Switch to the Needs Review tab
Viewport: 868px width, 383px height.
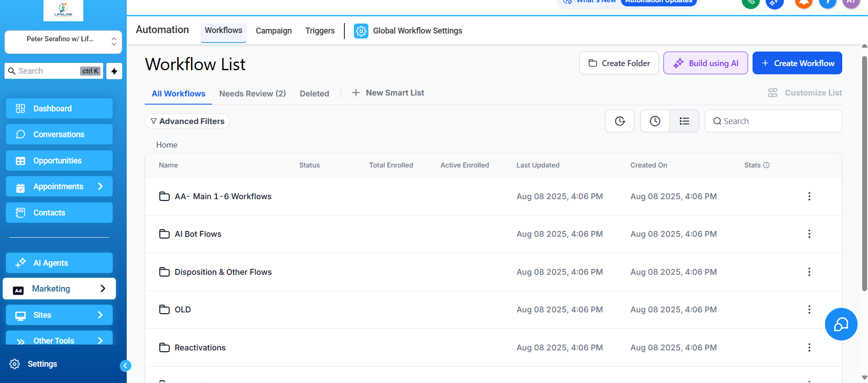[252, 94]
